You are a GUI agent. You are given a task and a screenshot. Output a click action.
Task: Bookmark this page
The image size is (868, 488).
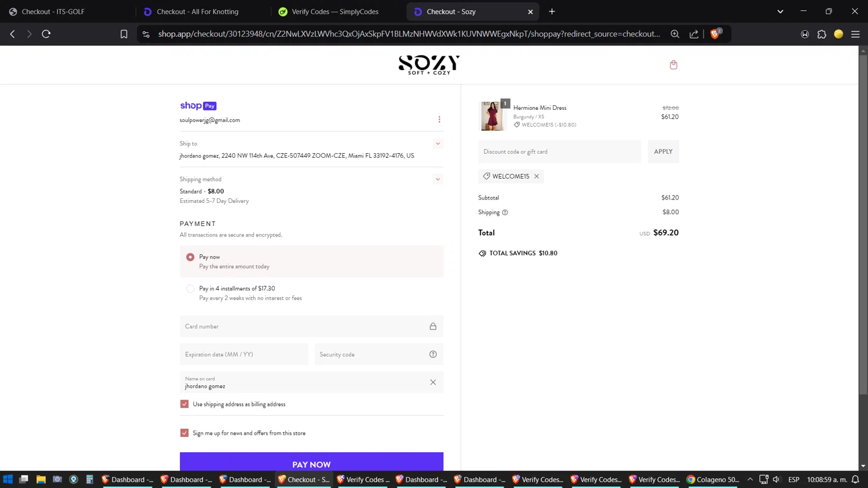124,34
